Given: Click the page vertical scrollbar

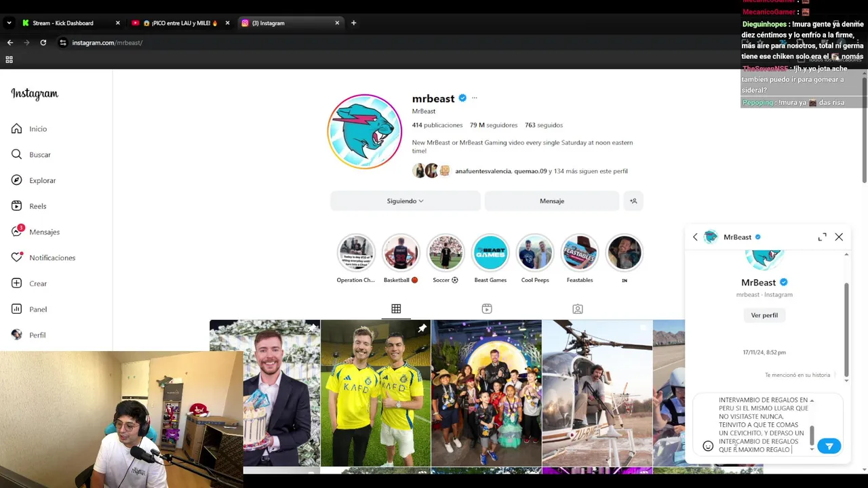Looking at the screenshot, I should (x=864, y=129).
